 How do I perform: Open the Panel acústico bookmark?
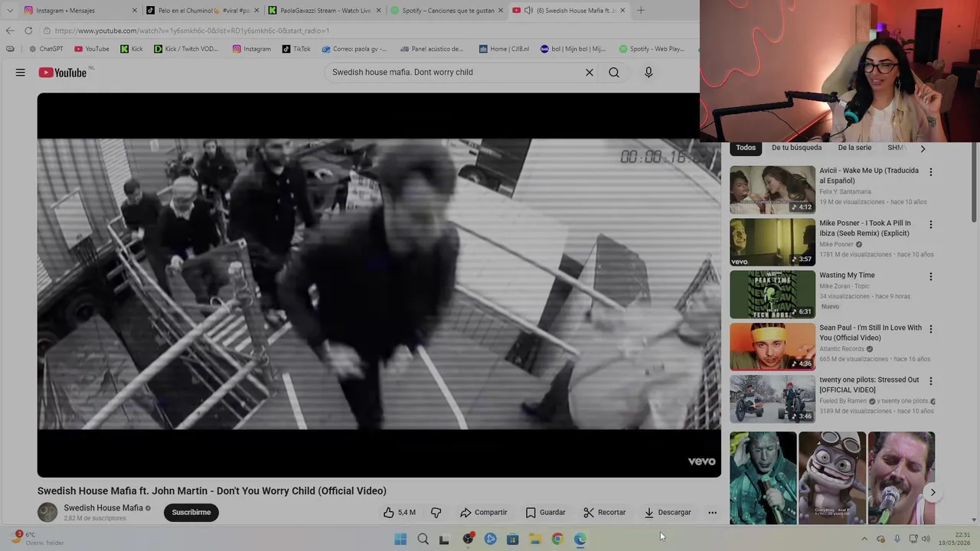coord(432,49)
